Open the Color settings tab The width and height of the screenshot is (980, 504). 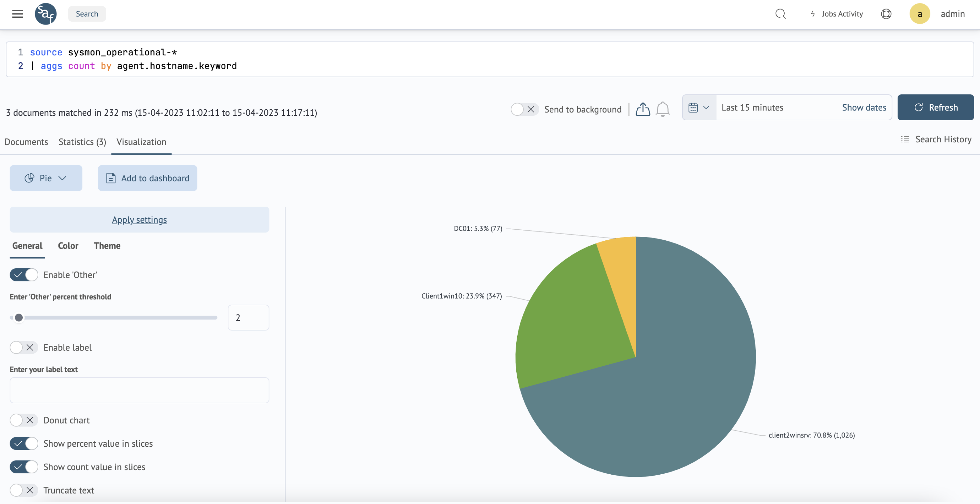click(x=68, y=246)
